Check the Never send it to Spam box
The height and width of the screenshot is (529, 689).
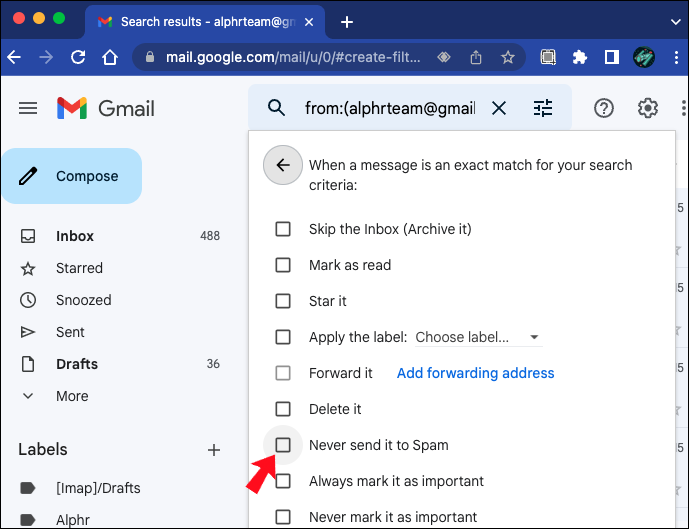[283, 445]
